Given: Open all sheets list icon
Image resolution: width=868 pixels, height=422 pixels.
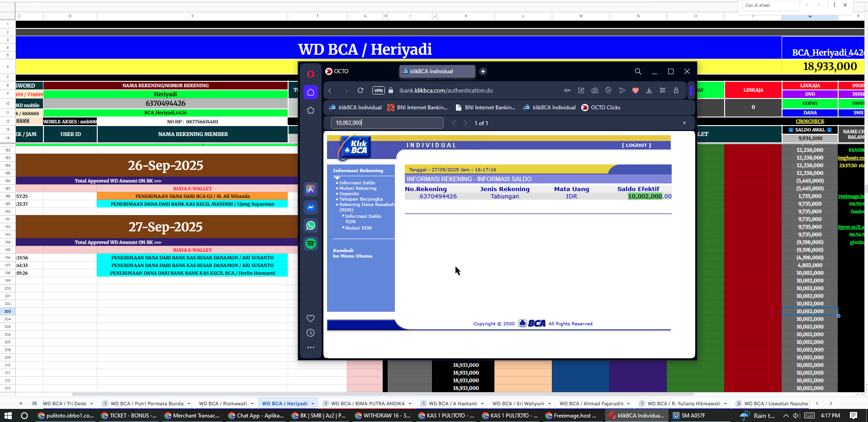Looking at the screenshot, I should tap(34, 403).
